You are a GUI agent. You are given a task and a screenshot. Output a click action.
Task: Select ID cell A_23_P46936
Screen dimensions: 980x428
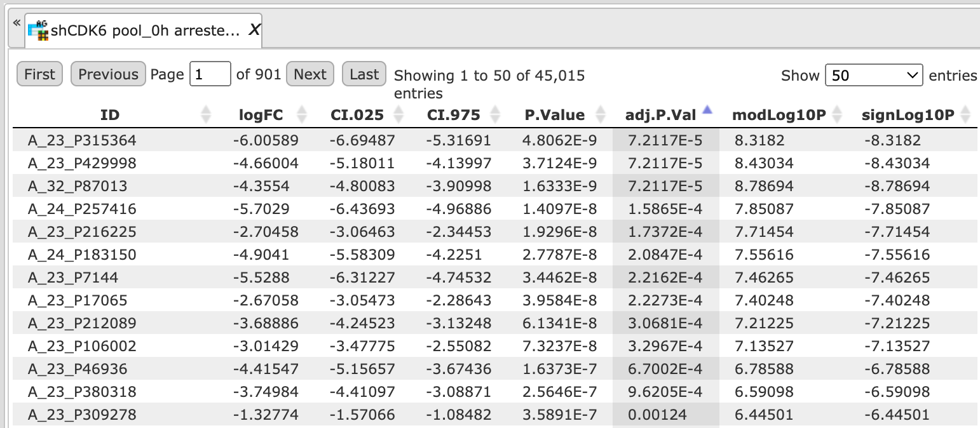pyautogui.click(x=78, y=369)
